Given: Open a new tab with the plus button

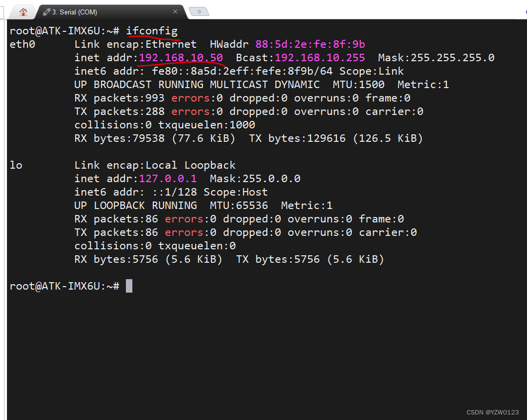Looking at the screenshot, I should 199,12.
